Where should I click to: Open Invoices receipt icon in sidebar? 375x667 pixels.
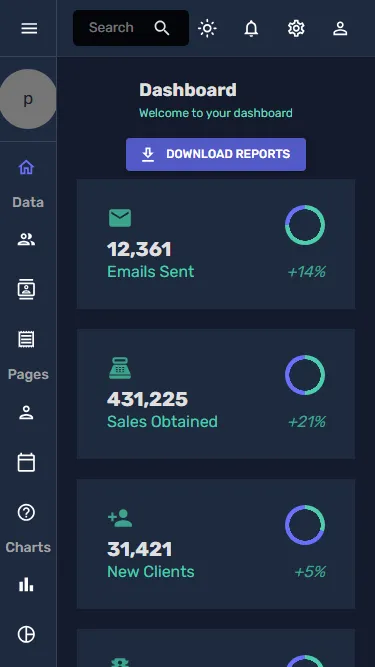pyautogui.click(x=26, y=339)
